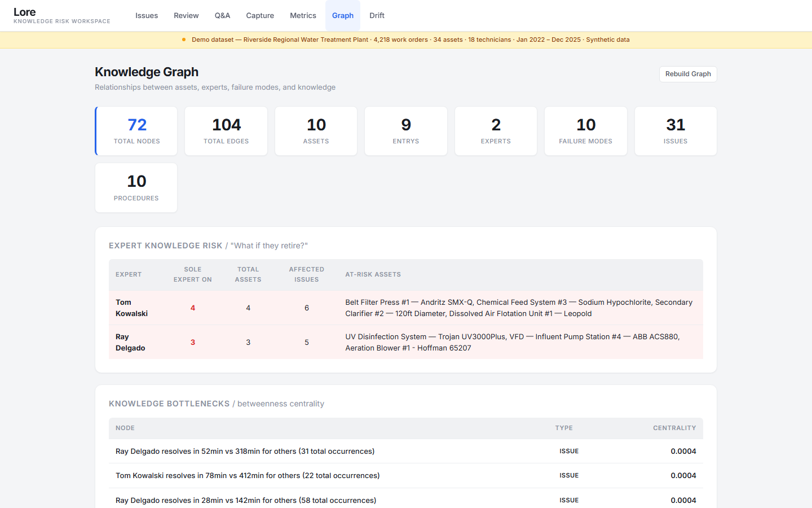The width and height of the screenshot is (812, 508).
Task: Open the Review tab
Action: pyautogui.click(x=186, y=15)
